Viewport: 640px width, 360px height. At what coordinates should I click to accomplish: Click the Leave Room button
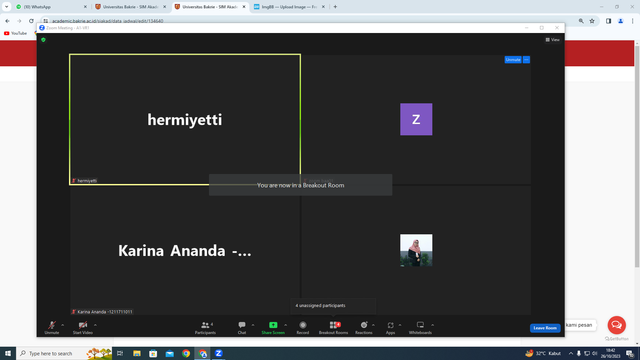coord(545,328)
